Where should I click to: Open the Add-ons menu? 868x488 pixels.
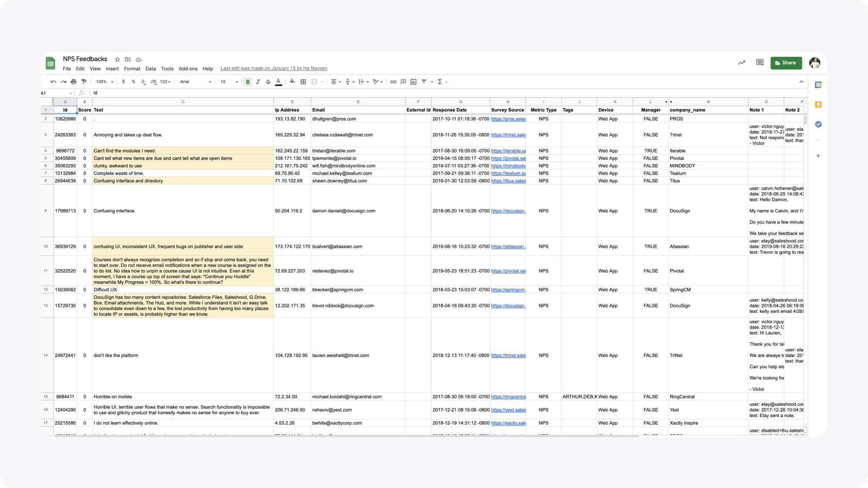click(x=188, y=69)
